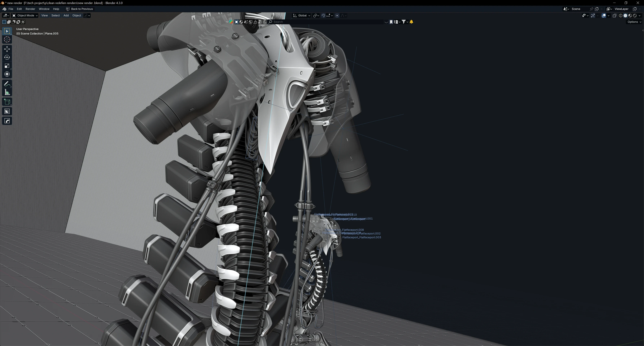Activate the Annotate pencil tool
This screenshot has height=346, width=644.
coord(7,84)
